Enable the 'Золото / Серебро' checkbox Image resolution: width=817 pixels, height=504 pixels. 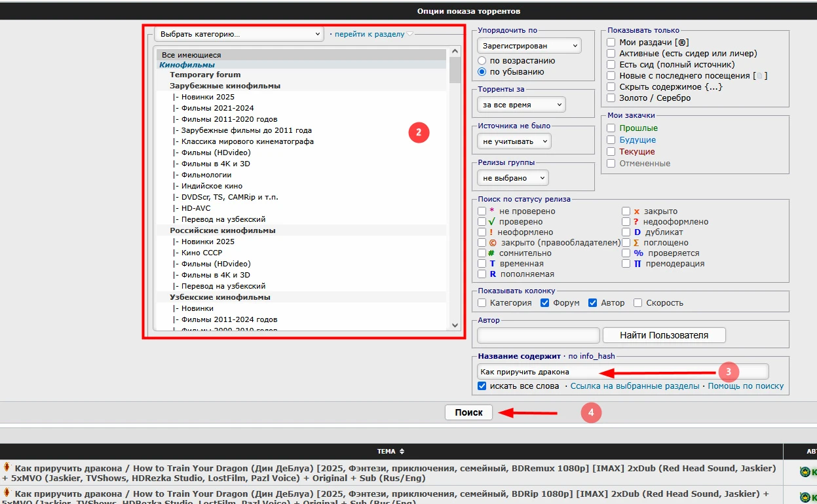tap(611, 98)
